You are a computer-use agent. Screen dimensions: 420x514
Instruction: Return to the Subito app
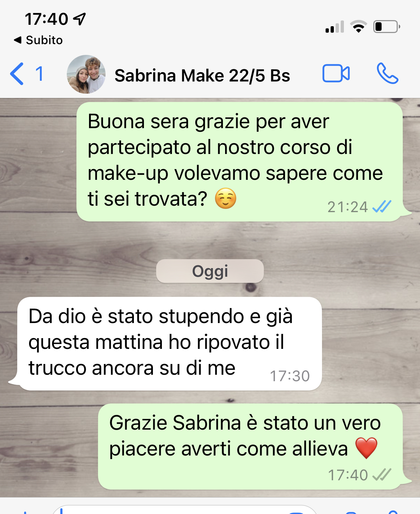coord(38,40)
